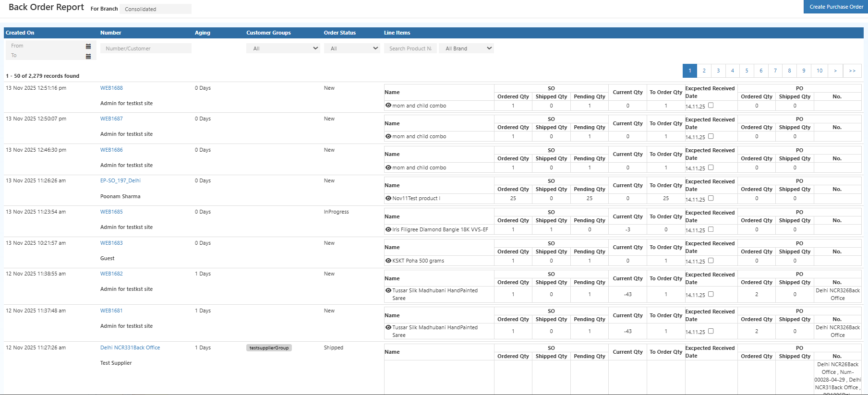Tick the received-date checkbox for WEB1681
Viewport: 868px width, 395px height.
coord(711,331)
